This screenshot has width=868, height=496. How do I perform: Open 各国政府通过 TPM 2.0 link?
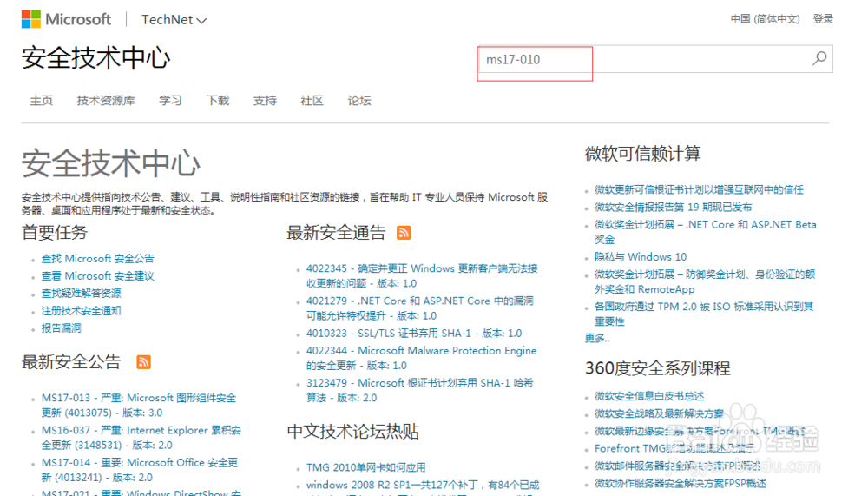tap(704, 314)
